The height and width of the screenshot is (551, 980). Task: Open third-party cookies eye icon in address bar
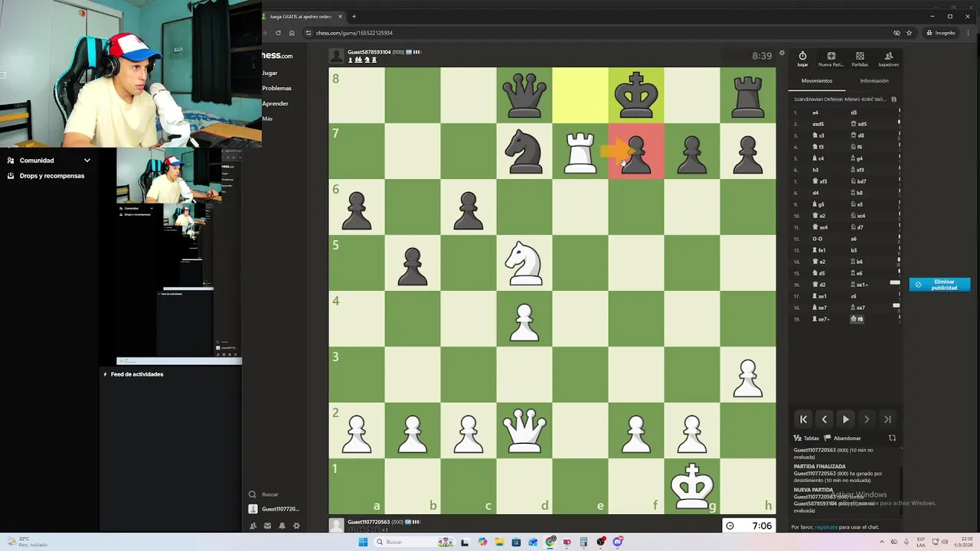pos(897,33)
